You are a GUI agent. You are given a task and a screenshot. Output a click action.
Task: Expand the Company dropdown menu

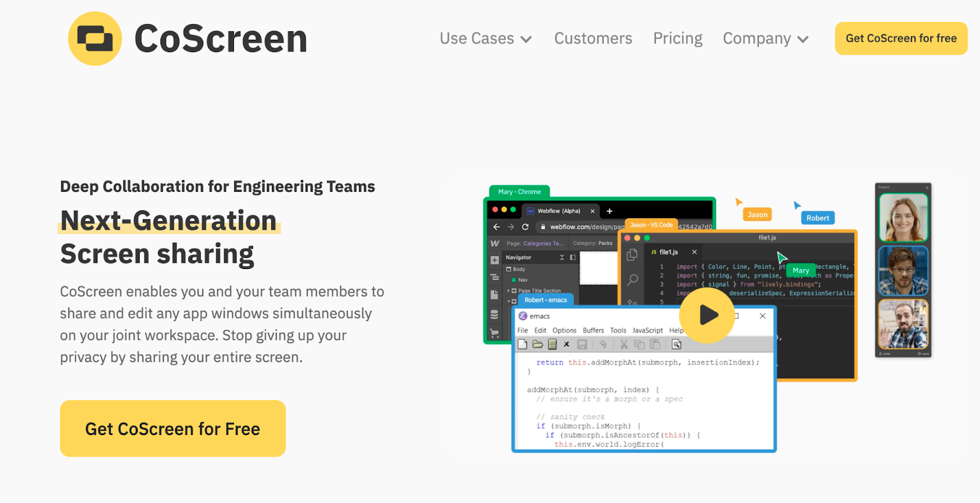pyautogui.click(x=765, y=39)
